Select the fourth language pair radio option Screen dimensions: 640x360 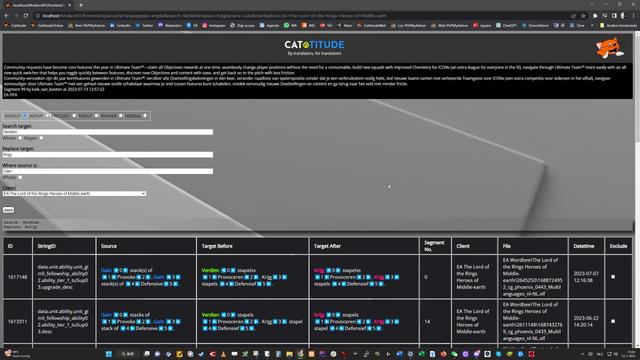point(96,116)
